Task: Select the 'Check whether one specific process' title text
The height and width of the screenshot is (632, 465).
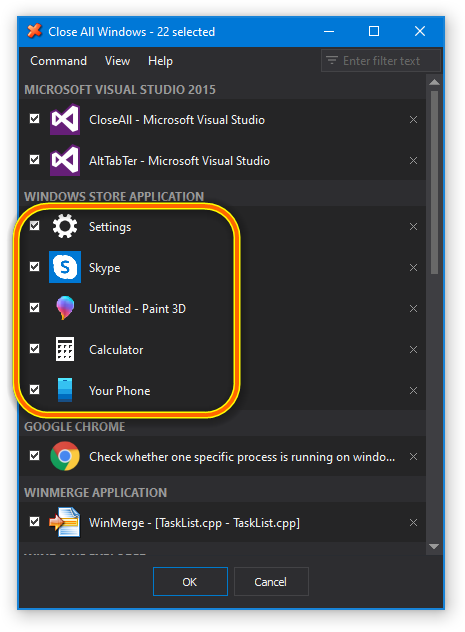Action: click(x=242, y=457)
